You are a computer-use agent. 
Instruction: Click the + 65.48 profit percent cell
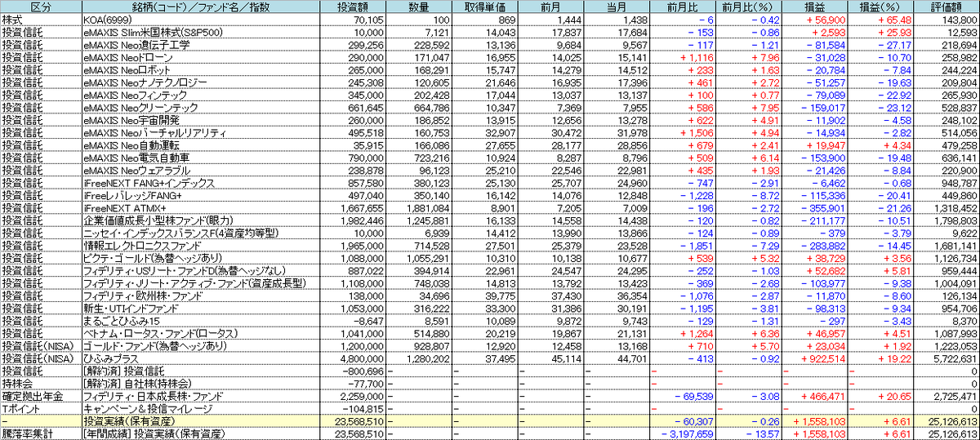pyautogui.click(x=880, y=19)
